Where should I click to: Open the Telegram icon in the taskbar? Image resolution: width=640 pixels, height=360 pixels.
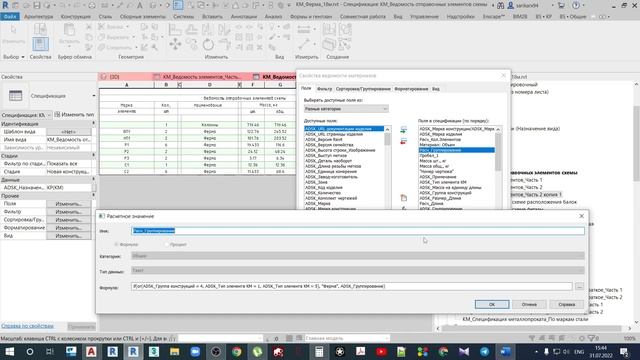(484, 351)
